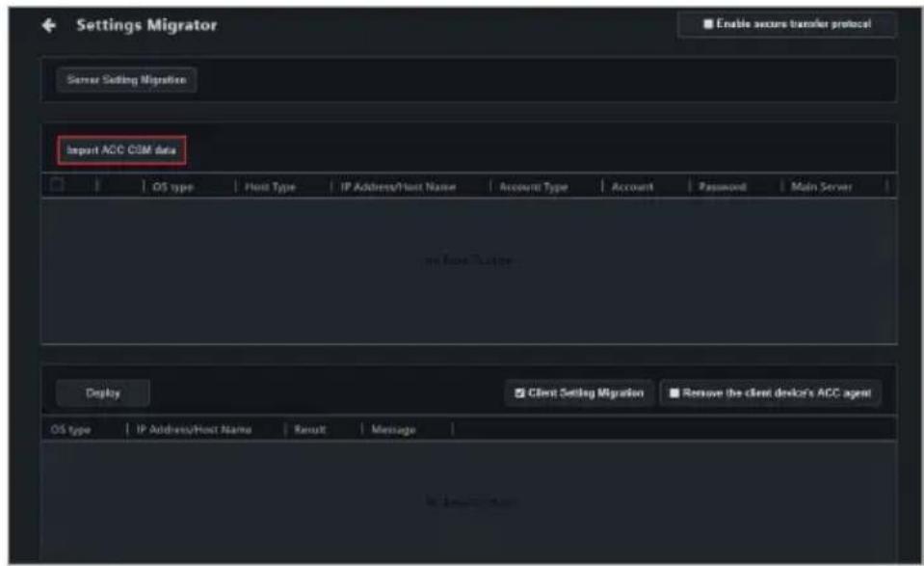Sort by Account column header

(x=632, y=187)
